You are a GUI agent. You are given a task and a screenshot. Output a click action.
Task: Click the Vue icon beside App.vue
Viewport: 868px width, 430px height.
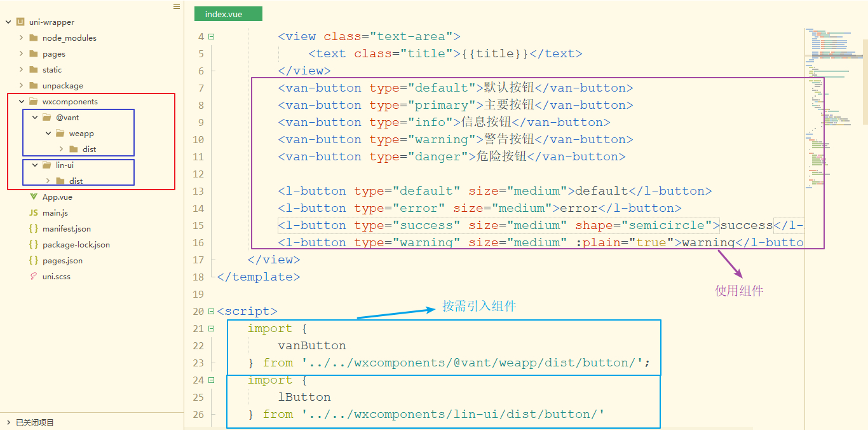click(34, 197)
